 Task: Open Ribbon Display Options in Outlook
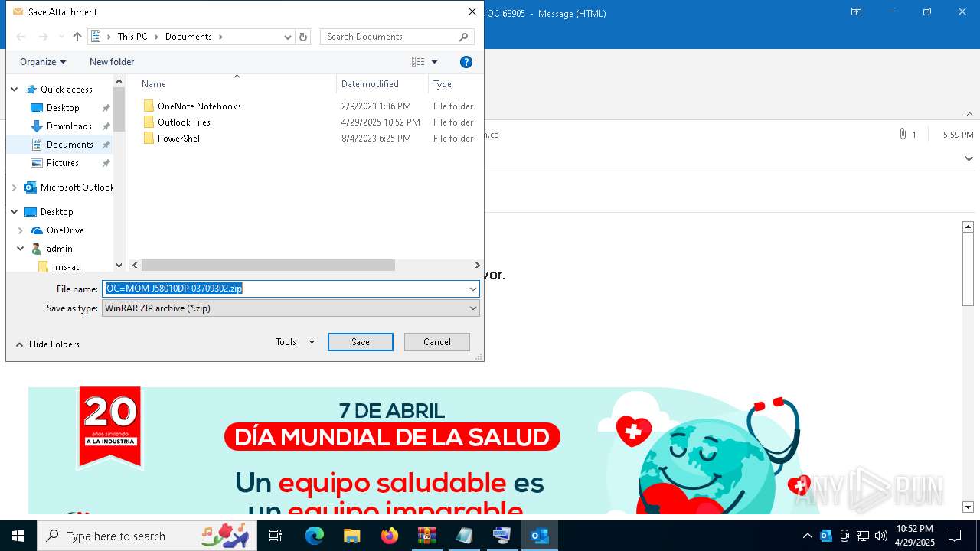tap(857, 12)
